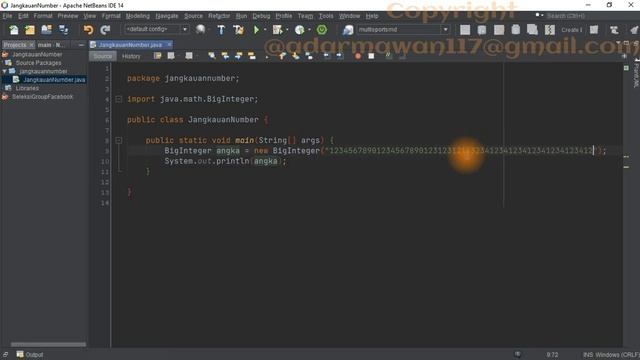This screenshot has height=360, width=640.
Task: Open Profile Project dropdown arrow
Action: [309, 30]
